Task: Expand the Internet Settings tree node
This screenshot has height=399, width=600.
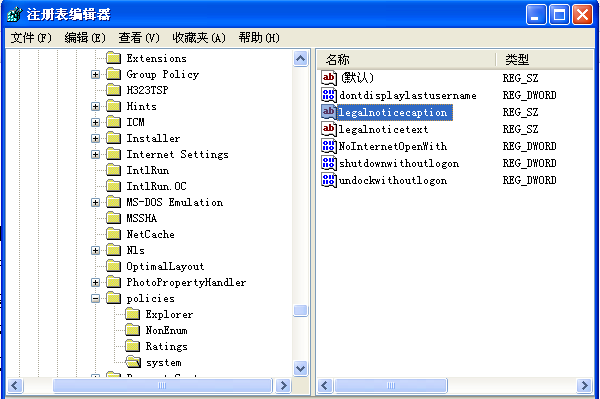Action: 95,155
